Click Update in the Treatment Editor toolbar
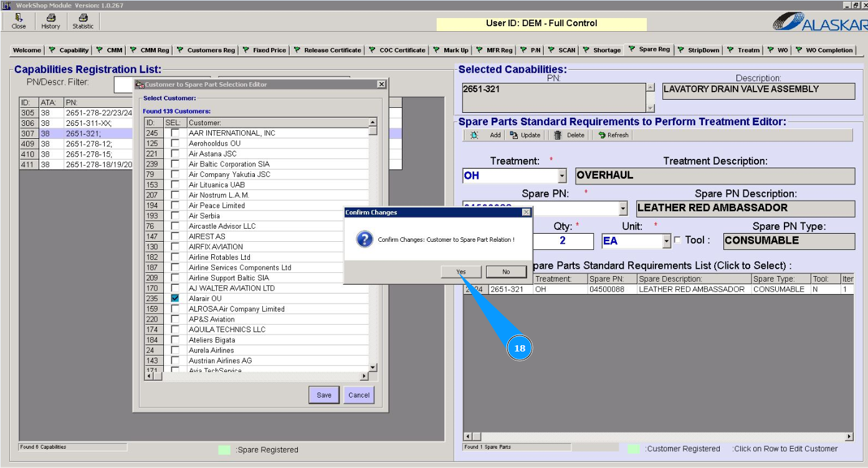 pos(525,135)
